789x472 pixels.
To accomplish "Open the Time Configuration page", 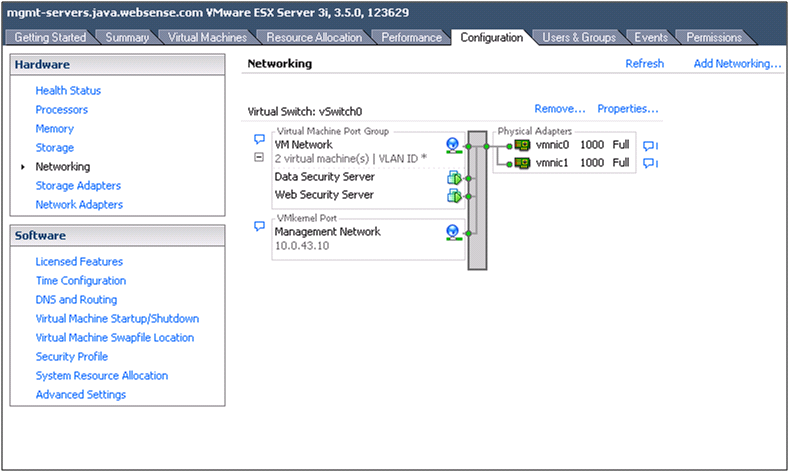I will (81, 281).
